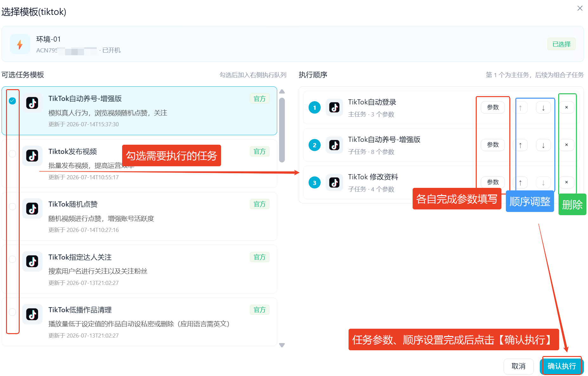This screenshot has width=588, height=376.
Task: Close the 选择模板 dialog with X
Action: coord(580,8)
